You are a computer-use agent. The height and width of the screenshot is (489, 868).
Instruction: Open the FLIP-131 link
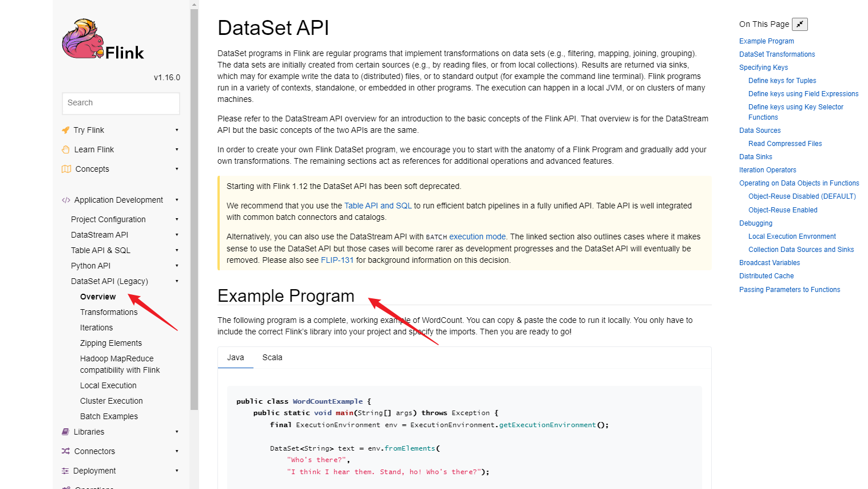(x=337, y=260)
